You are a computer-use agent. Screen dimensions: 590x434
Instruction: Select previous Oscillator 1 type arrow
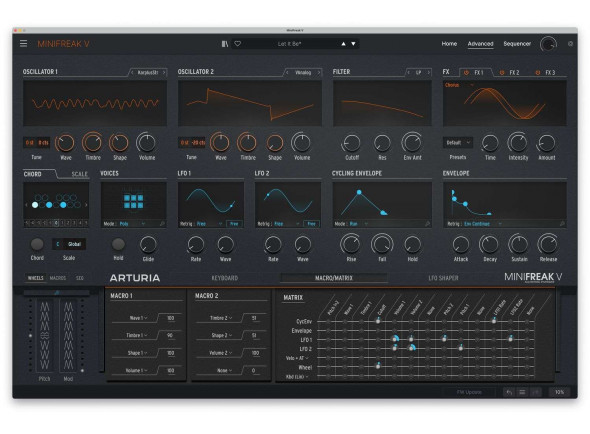pyautogui.click(x=132, y=72)
